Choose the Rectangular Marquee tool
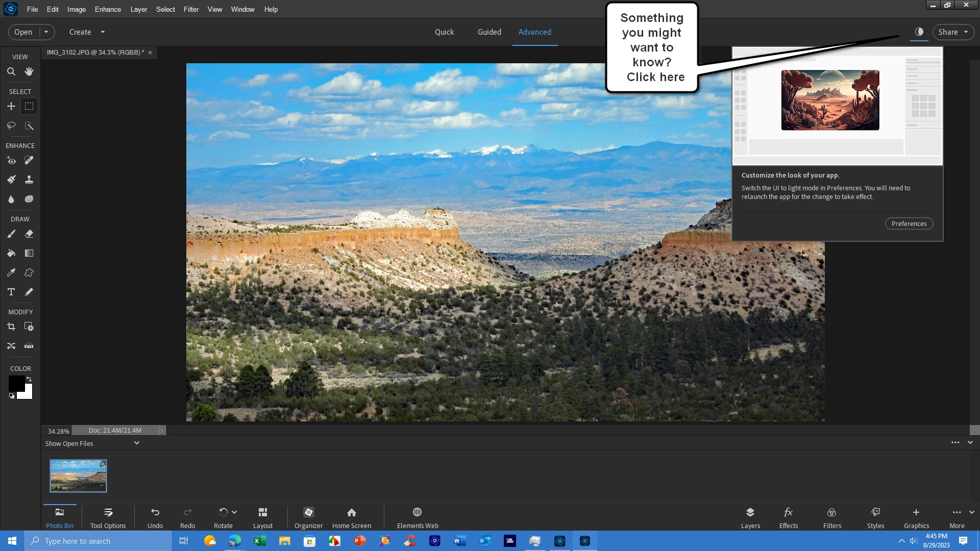980x551 pixels. point(29,106)
